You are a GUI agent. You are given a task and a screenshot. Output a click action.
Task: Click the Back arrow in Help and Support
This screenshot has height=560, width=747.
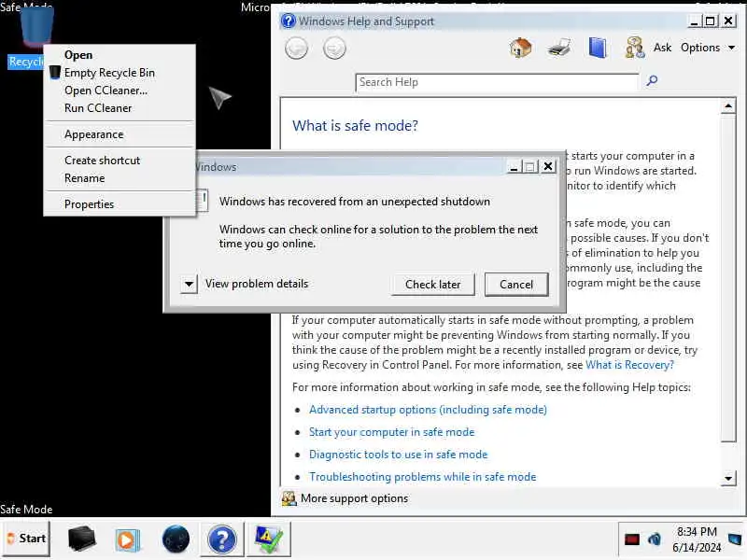click(296, 49)
